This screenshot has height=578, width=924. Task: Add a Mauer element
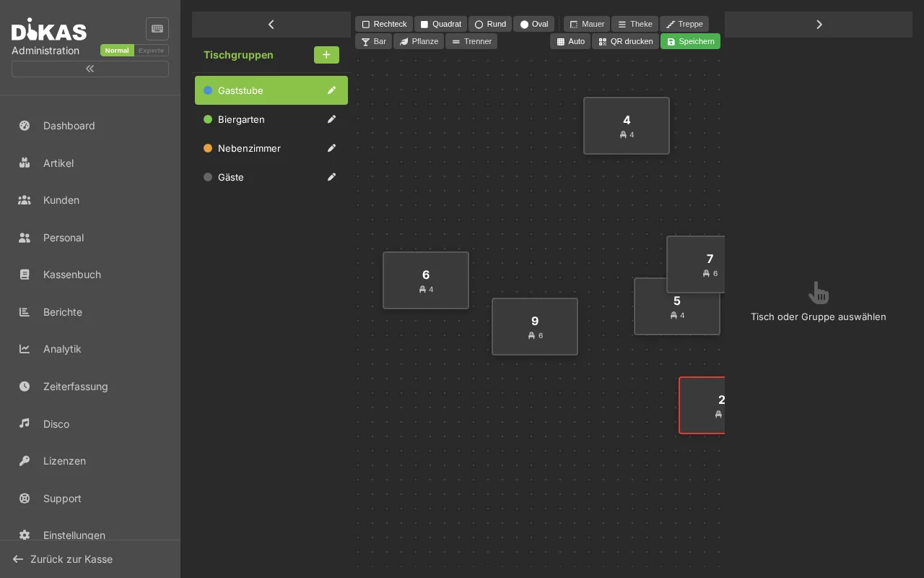(x=587, y=24)
